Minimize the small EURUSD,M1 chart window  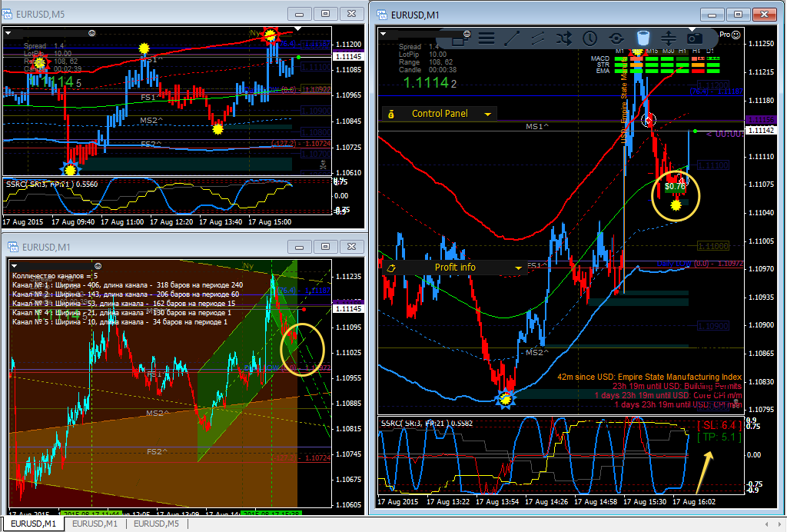pos(299,247)
